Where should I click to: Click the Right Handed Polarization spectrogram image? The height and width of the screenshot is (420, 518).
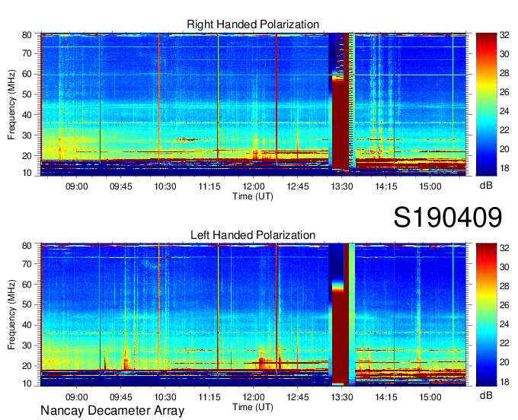pos(253,104)
